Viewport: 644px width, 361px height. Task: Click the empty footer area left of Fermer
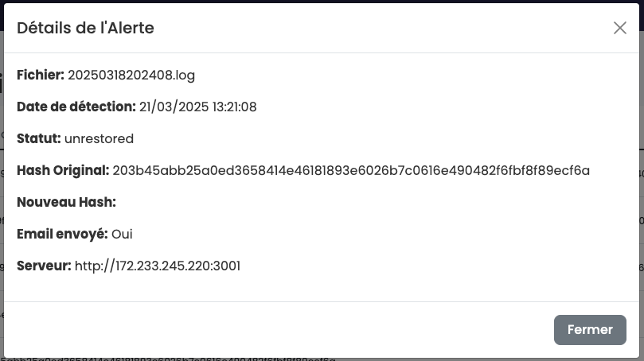pyautogui.click(x=279, y=330)
